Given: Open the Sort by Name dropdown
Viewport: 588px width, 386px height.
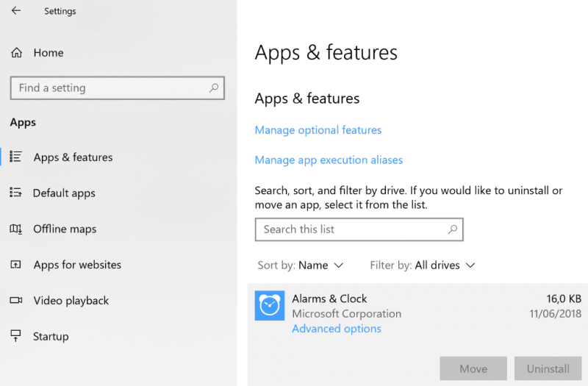Looking at the screenshot, I should [301, 265].
